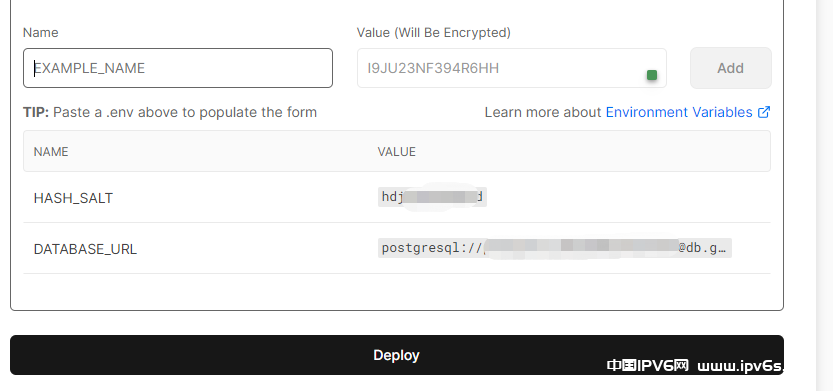
Task: Open the external link icon beside Environment Variables
Action: (x=764, y=112)
